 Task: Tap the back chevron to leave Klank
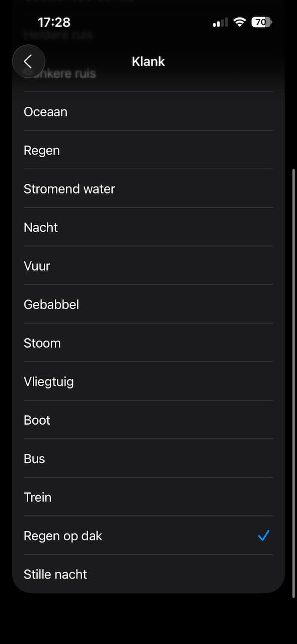[x=28, y=61]
